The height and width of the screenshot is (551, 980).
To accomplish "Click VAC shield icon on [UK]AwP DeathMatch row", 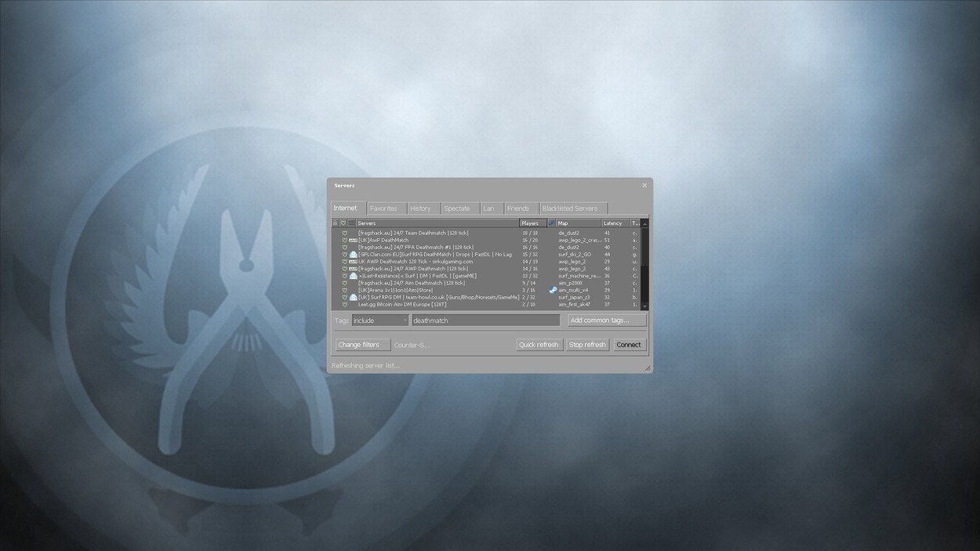I will pyautogui.click(x=344, y=240).
